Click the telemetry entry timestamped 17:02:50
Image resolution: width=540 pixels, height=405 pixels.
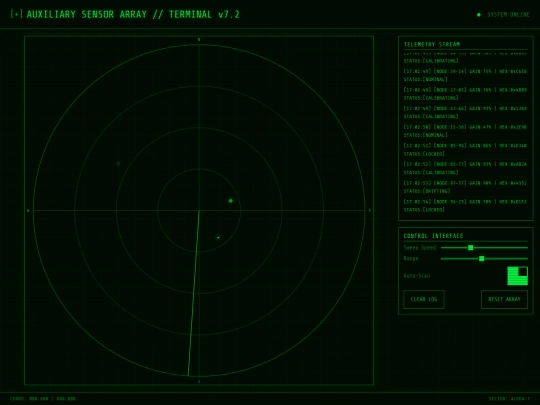pos(465,131)
